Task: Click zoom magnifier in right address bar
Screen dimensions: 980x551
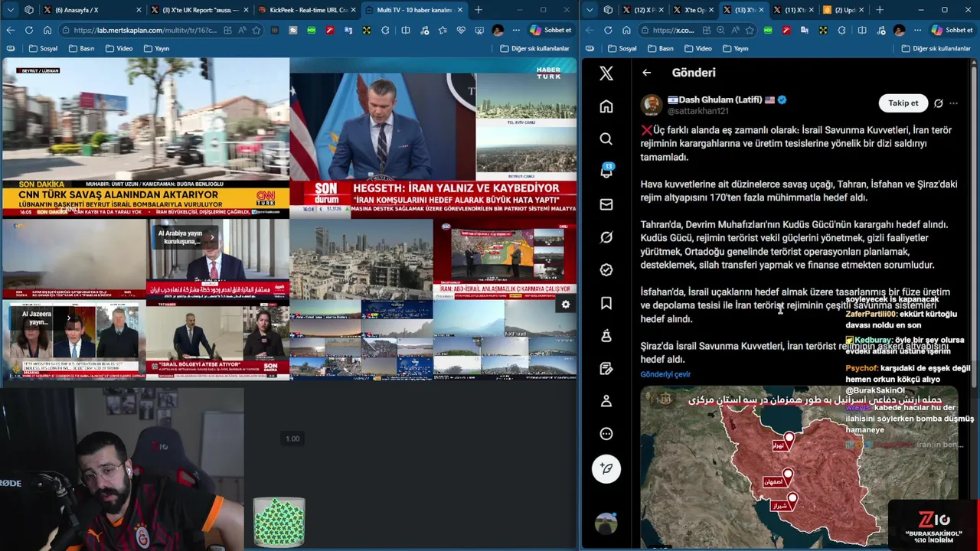Action: 720,30
